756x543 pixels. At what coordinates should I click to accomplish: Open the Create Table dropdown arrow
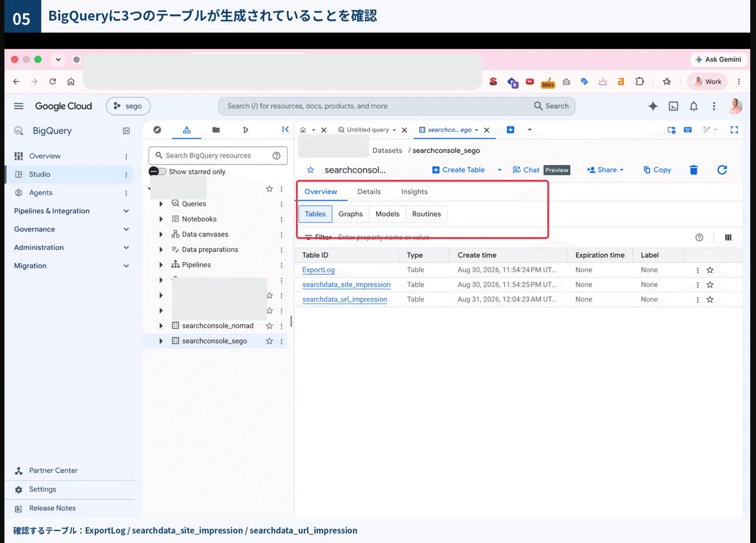500,170
